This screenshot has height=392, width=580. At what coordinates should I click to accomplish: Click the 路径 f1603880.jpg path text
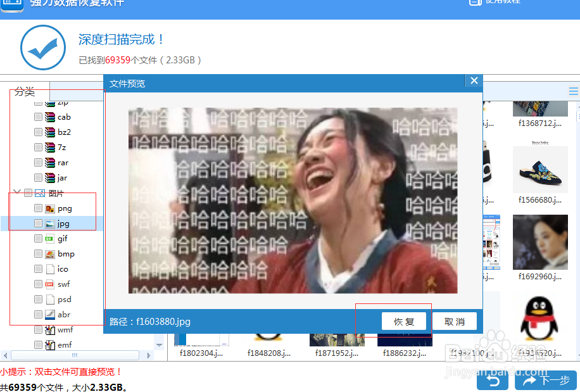point(150,322)
